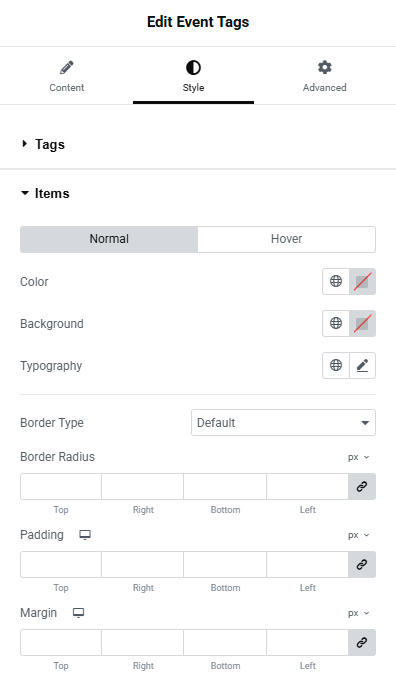Image resolution: width=396 pixels, height=686 pixels.
Task: Select the Hover state tab
Action: coord(287,239)
